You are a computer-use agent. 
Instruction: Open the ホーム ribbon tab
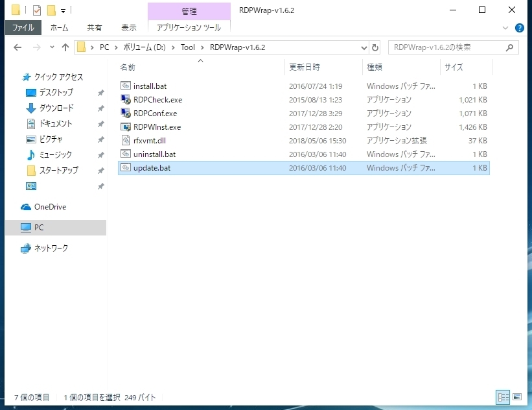(60, 27)
